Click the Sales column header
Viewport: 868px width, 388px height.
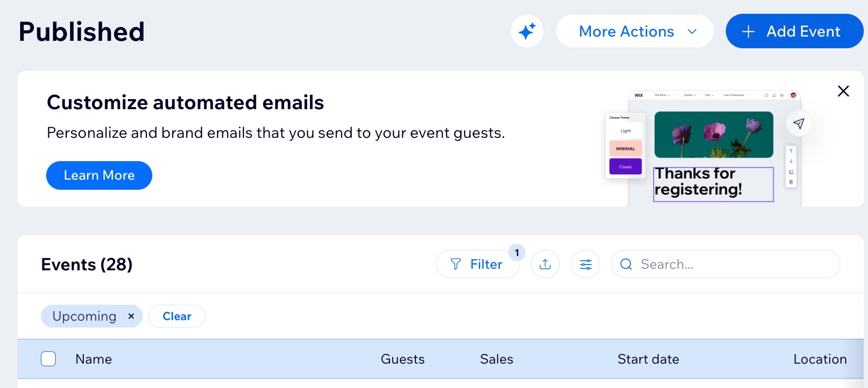[497, 359]
